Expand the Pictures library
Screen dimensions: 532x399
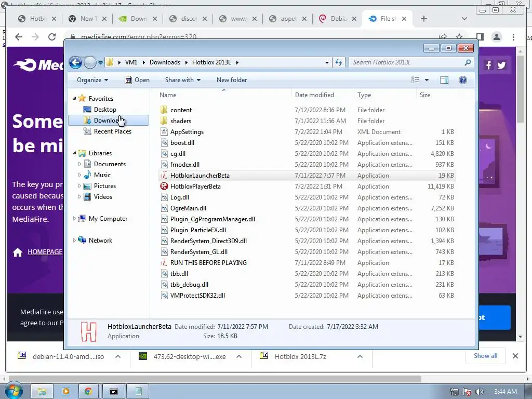pos(79,186)
